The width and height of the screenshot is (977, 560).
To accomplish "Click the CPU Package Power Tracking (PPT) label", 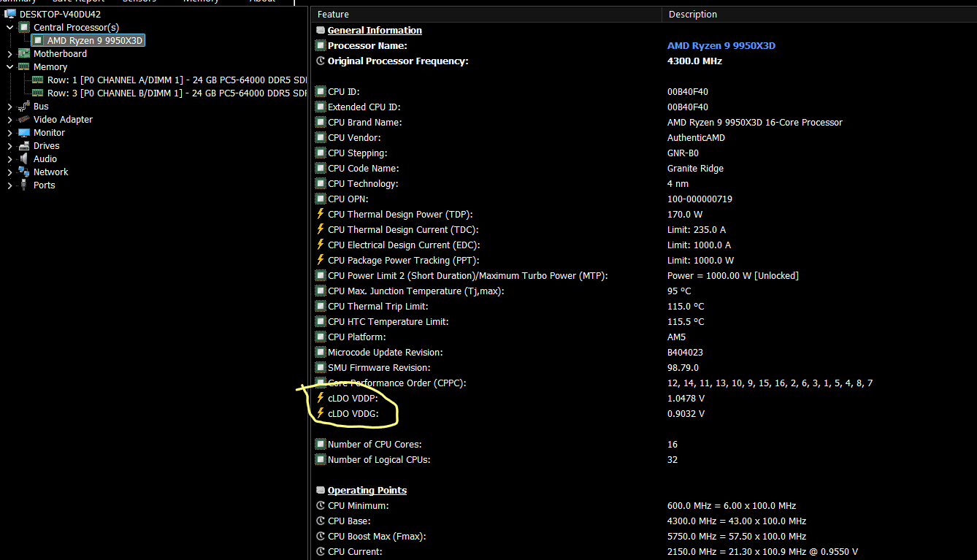I will pos(404,260).
